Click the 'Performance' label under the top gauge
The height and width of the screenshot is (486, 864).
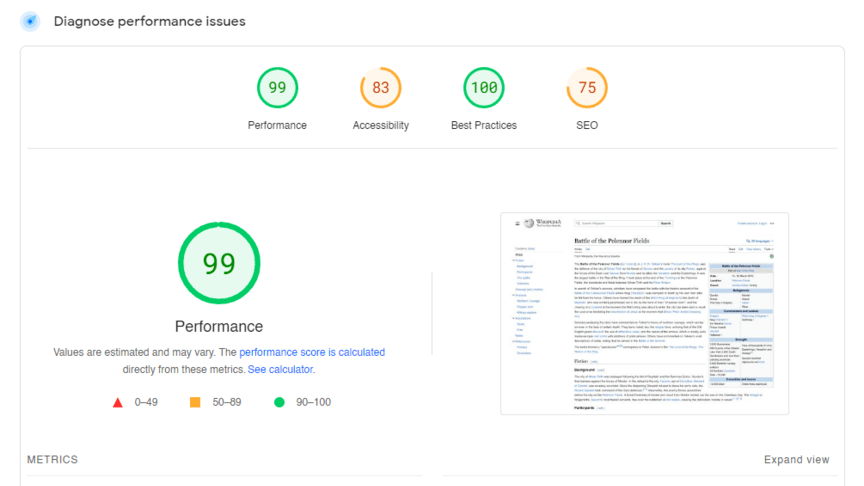(x=277, y=125)
